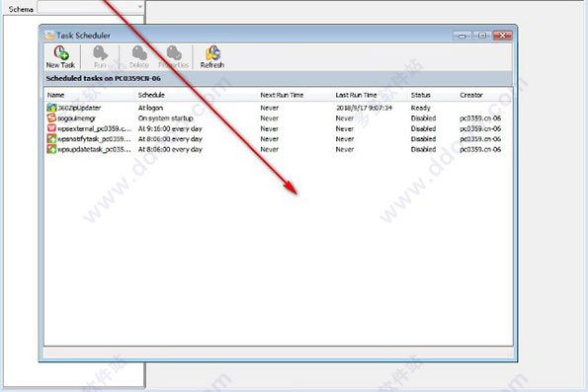Click Last Run Time 'Never' of wpsexternal row
Image resolution: width=588 pixels, height=392 pixels.
point(345,128)
